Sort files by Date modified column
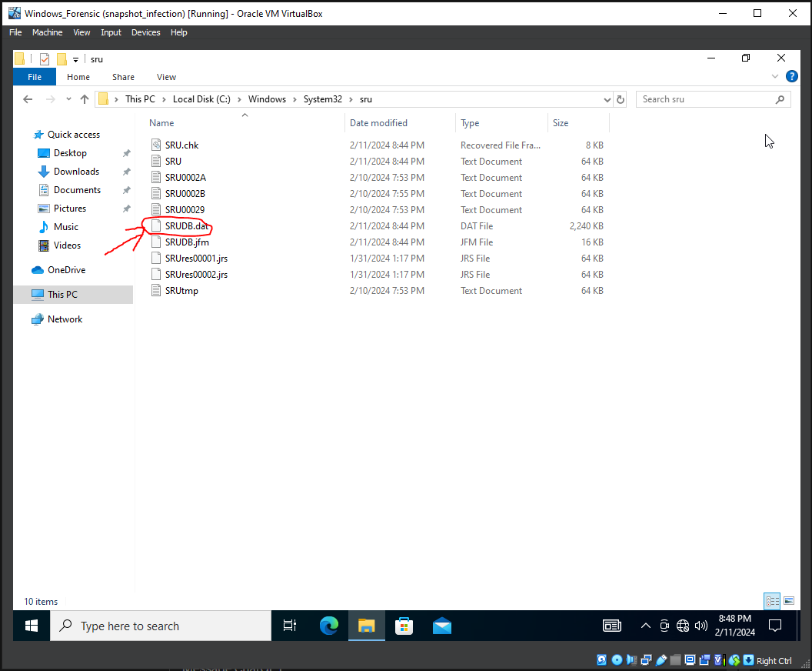The height and width of the screenshot is (671, 812). pyautogui.click(x=378, y=123)
